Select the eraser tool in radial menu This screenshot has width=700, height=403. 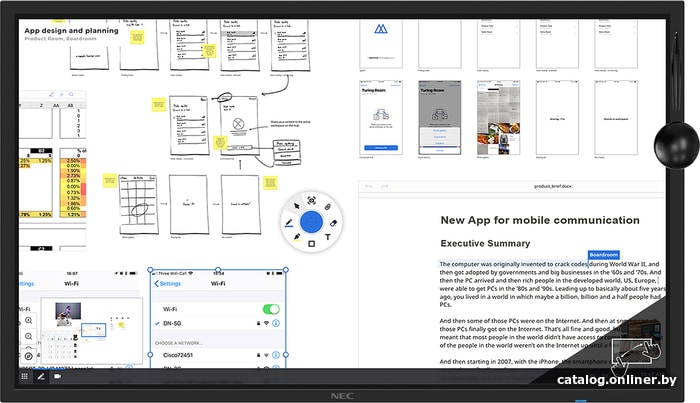[333, 223]
